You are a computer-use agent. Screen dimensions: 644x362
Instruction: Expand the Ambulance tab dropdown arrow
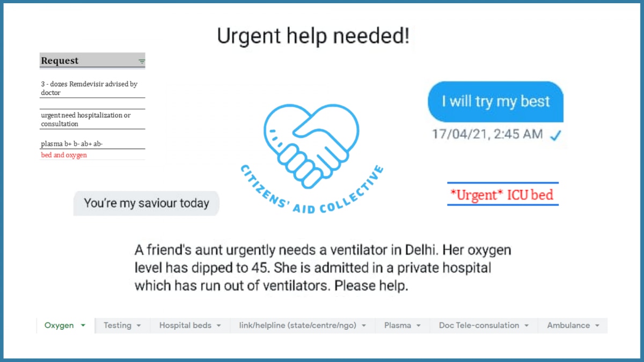coord(597,326)
